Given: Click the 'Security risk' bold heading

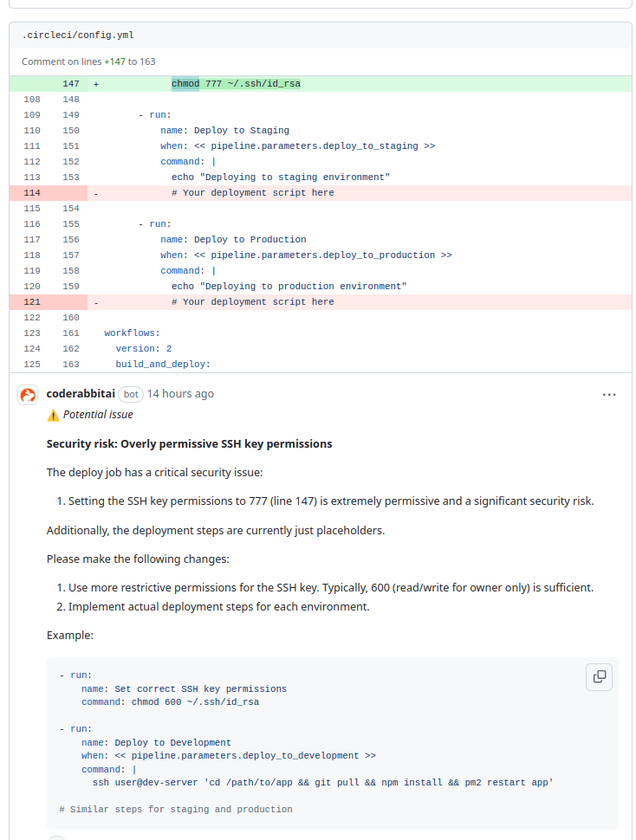Looking at the screenshot, I should tap(189, 444).
